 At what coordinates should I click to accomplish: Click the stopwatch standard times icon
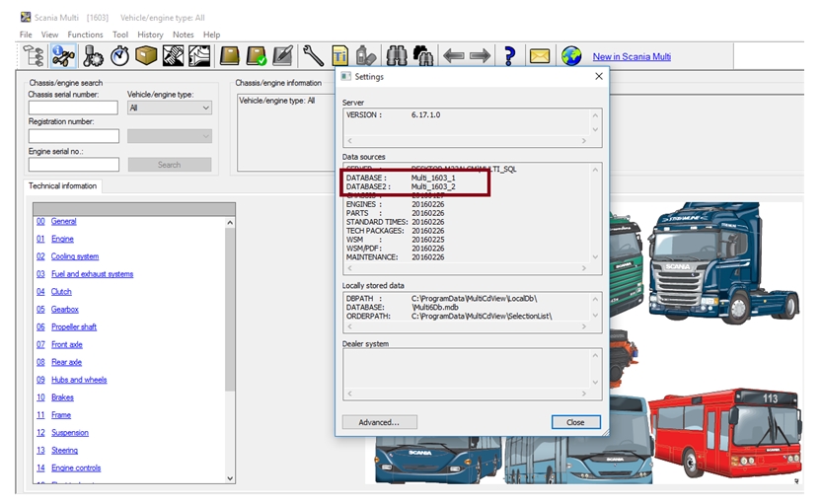[x=120, y=55]
